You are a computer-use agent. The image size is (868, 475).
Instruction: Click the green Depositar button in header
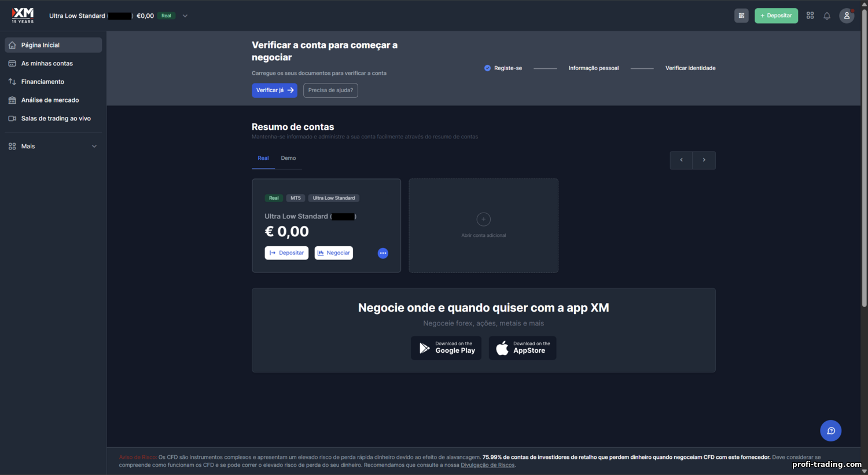pyautogui.click(x=776, y=16)
